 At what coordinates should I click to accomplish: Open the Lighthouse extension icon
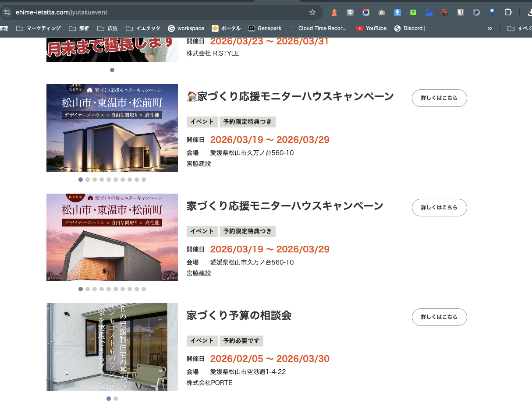tap(334, 12)
